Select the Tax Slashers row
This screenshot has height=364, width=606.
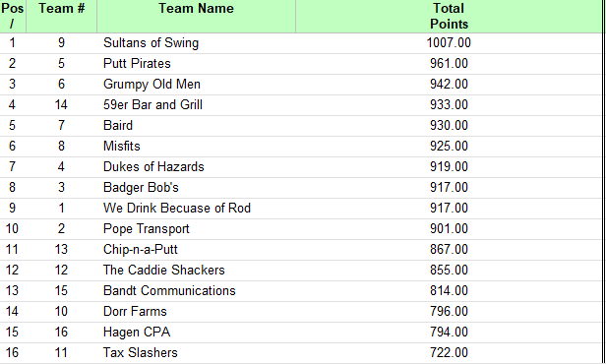tap(301, 353)
